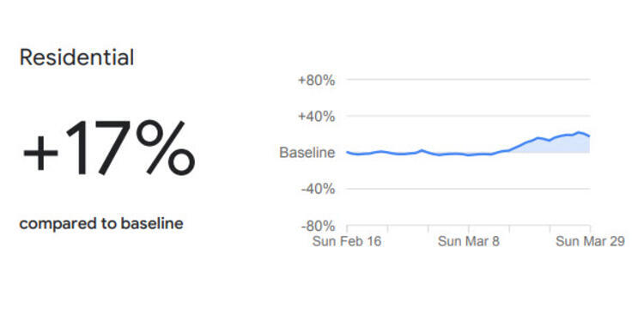
Task: Click the +80% axis label
Action: 316,80
